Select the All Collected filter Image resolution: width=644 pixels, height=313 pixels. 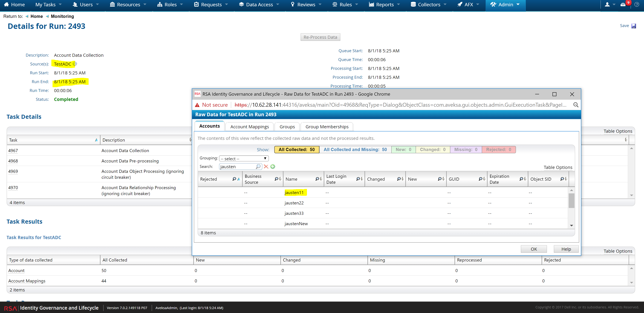pos(297,150)
